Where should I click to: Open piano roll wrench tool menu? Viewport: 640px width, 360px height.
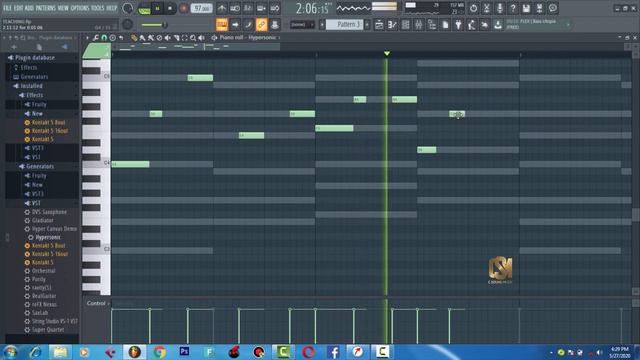(96, 38)
